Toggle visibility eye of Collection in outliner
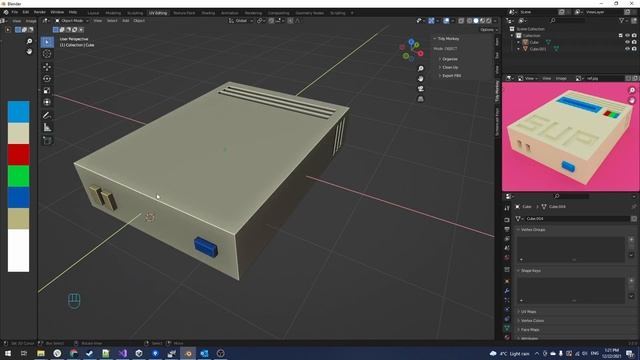 coord(627,36)
